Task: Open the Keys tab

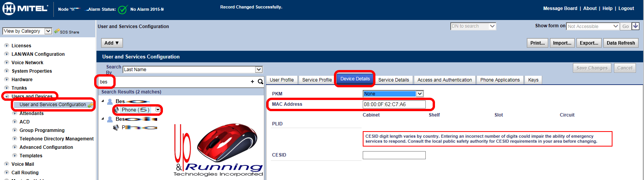Action: pyautogui.click(x=533, y=80)
